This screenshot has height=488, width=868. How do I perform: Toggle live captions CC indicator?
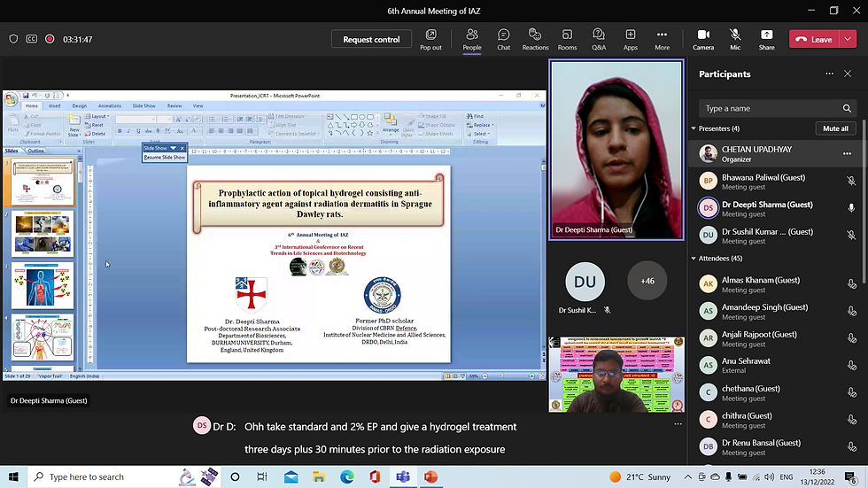tap(32, 40)
